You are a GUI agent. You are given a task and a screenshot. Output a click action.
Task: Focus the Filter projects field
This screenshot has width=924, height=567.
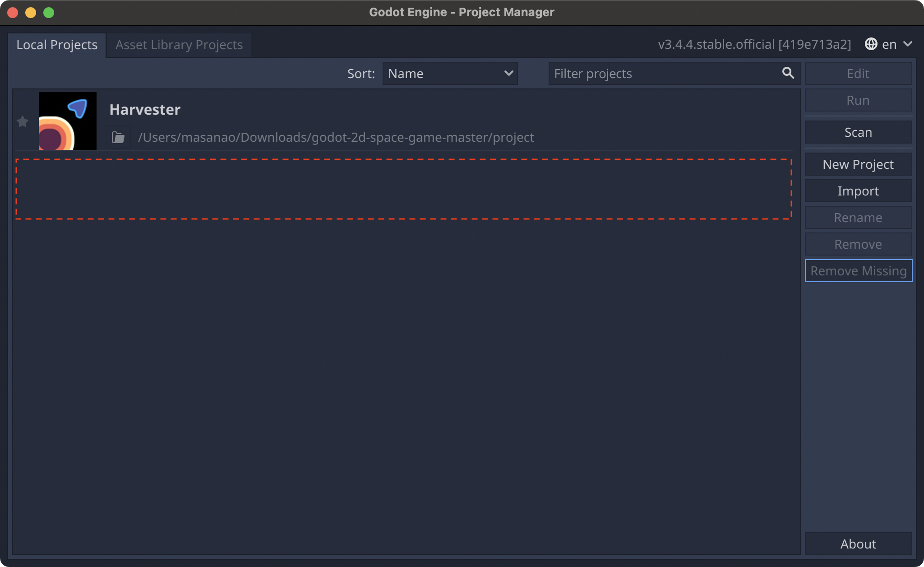[x=675, y=74]
